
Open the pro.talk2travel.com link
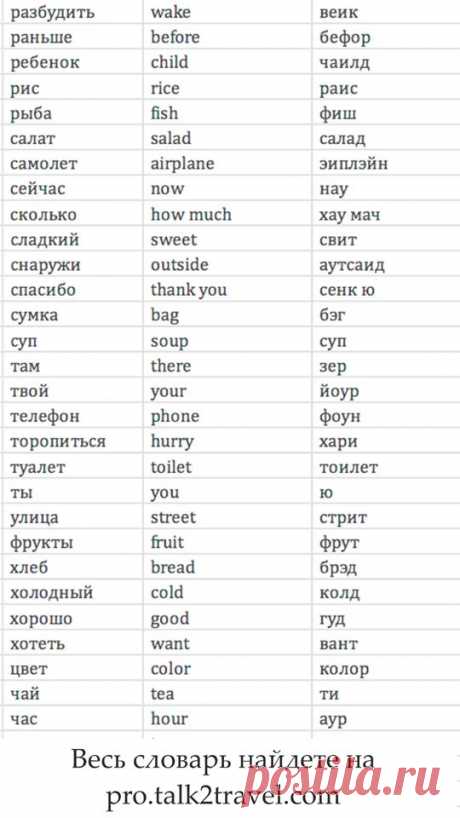[x=222, y=797]
